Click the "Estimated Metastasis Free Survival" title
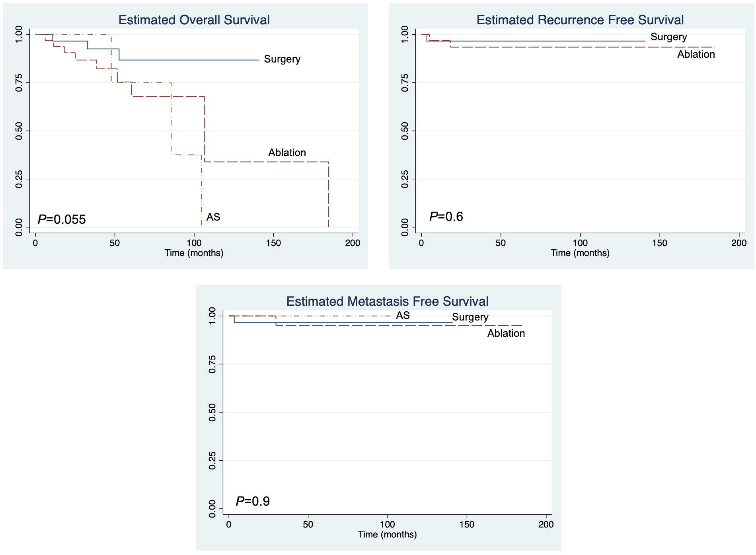756x555 pixels. click(387, 301)
